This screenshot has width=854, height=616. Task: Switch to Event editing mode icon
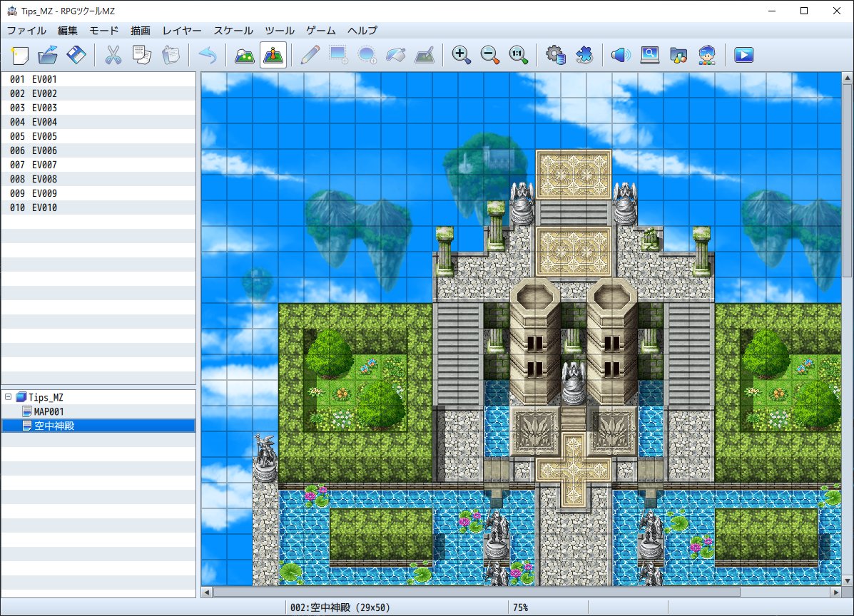pyautogui.click(x=273, y=55)
